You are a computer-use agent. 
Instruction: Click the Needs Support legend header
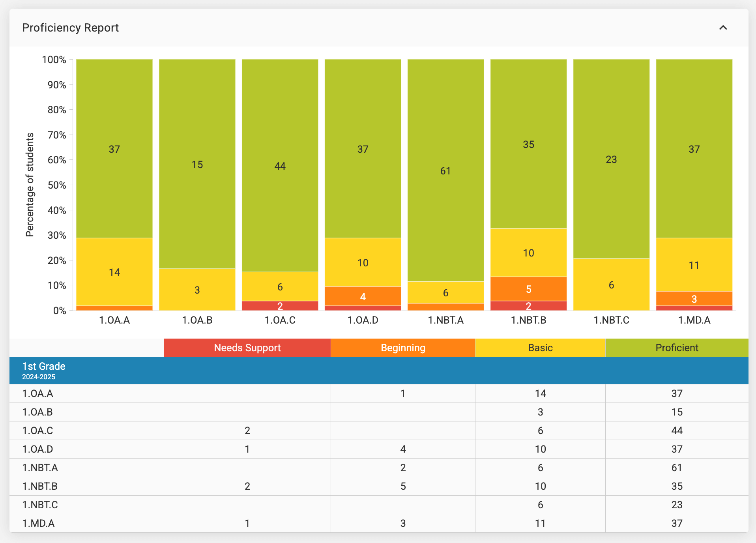point(247,348)
